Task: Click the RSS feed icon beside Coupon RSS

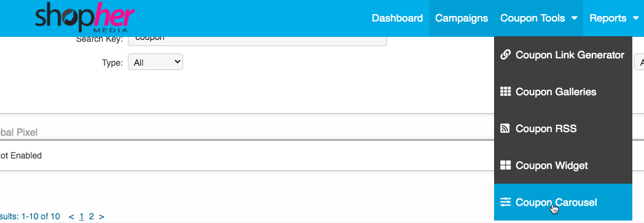Action: 505,128
